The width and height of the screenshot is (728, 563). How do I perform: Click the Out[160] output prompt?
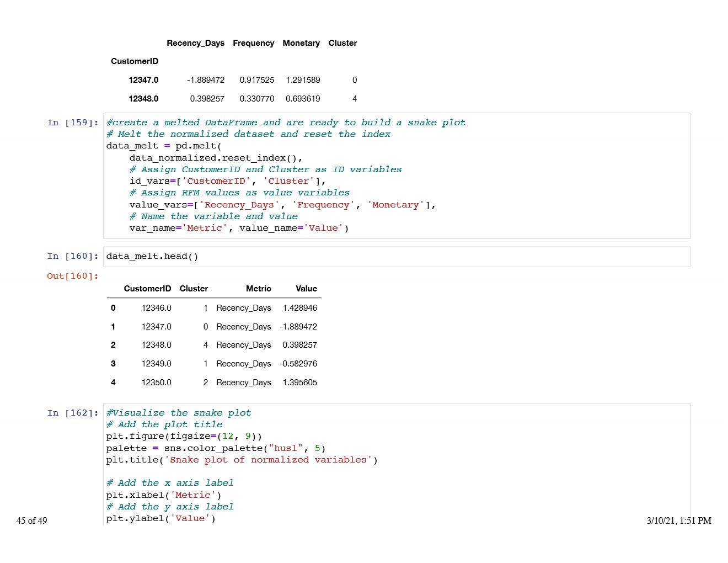tap(73, 276)
